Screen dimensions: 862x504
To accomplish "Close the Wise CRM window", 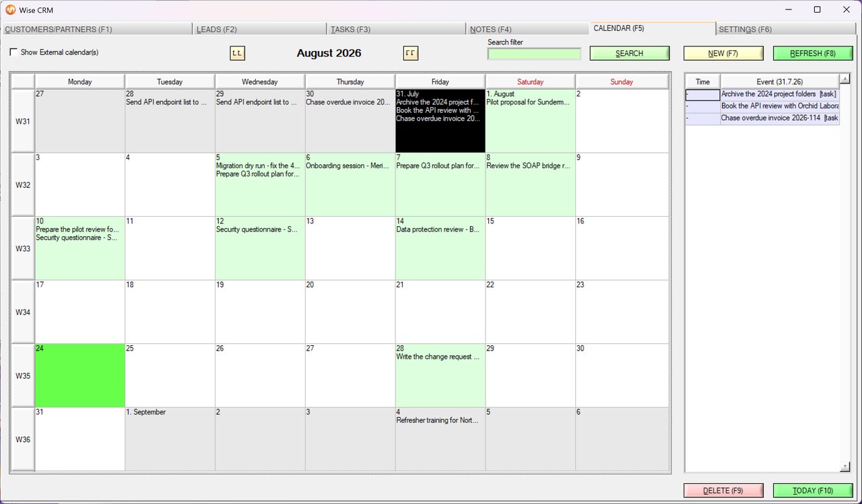I will point(847,9).
